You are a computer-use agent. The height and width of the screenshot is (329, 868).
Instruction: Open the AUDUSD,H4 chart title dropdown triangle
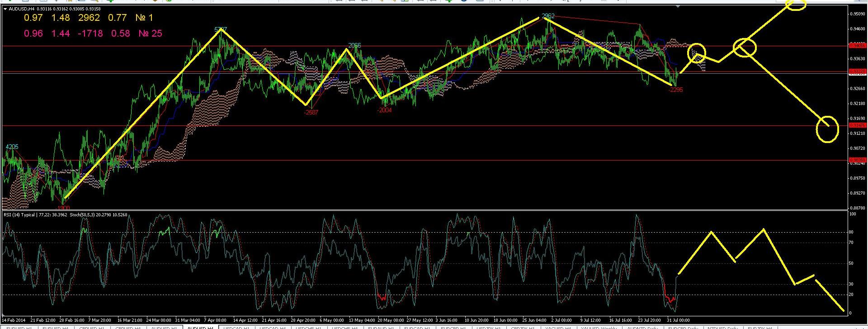pos(5,9)
